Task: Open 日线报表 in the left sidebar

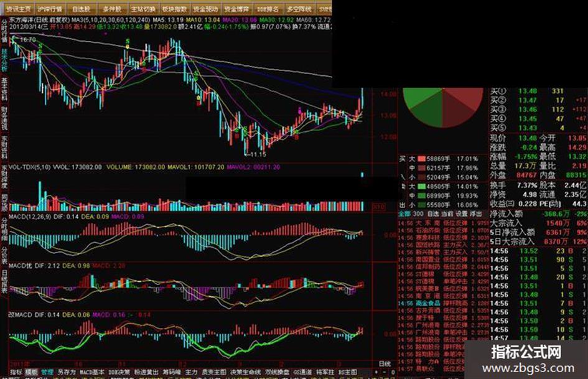Action: pos(4,282)
